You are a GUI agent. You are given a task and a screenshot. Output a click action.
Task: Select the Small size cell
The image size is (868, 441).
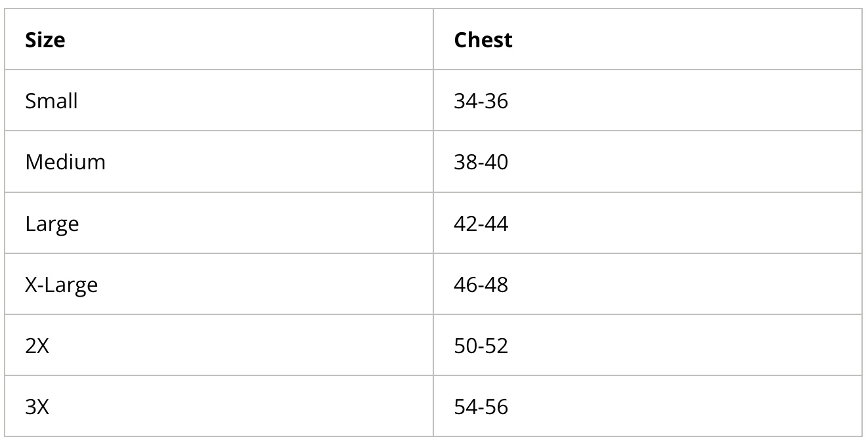point(52,101)
